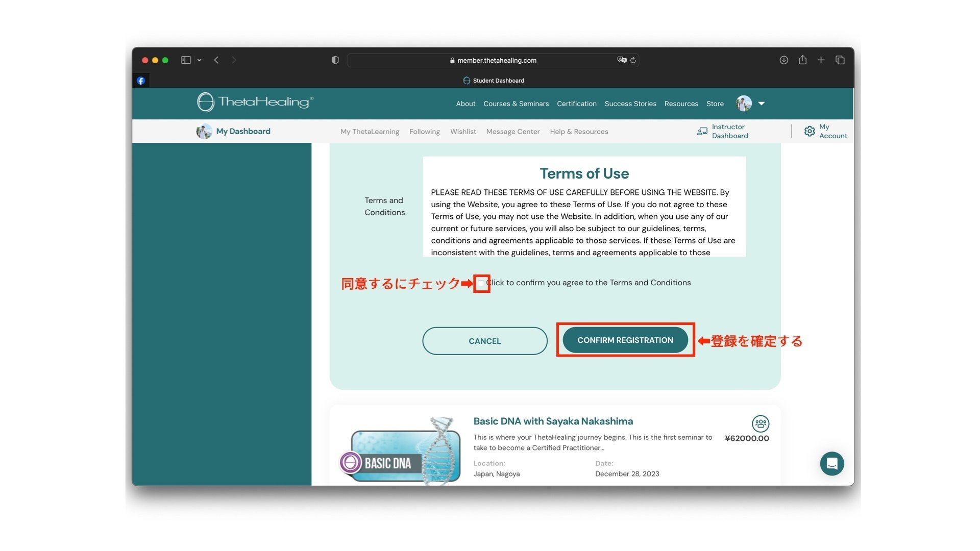Click the group seminar icon above price
This screenshot has height=551, width=980.
(x=761, y=423)
